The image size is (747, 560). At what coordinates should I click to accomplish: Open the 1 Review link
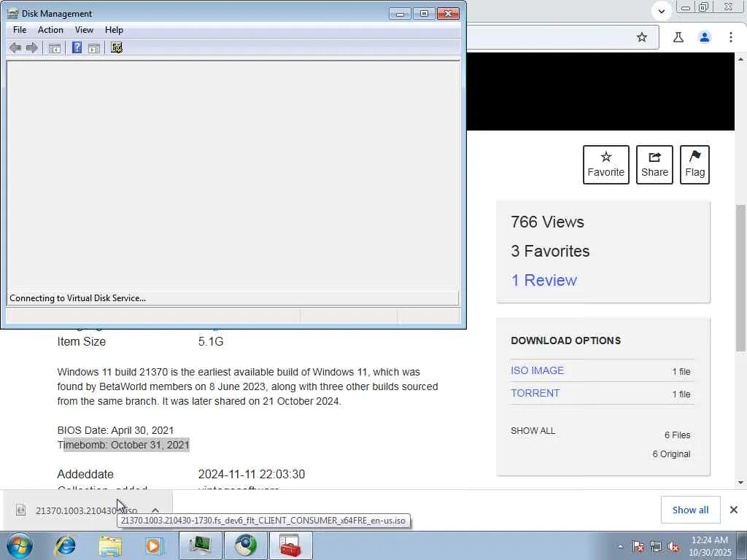[x=543, y=280]
